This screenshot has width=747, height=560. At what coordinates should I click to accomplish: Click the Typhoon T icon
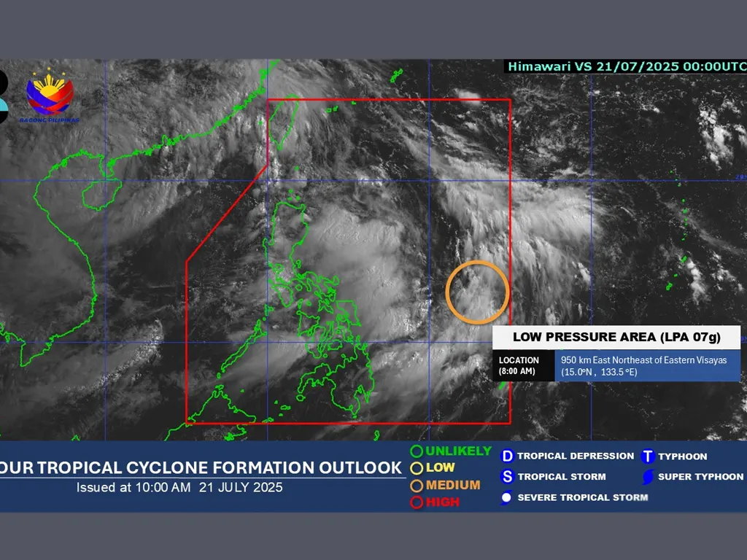(647, 456)
